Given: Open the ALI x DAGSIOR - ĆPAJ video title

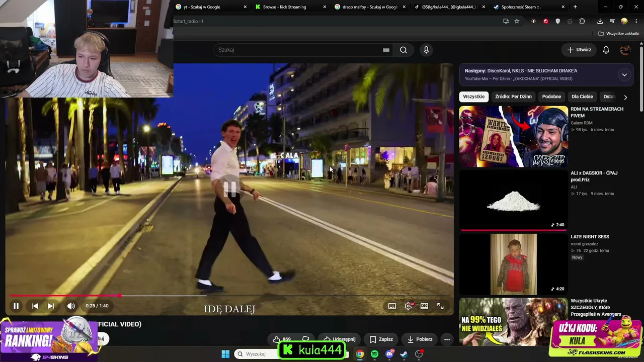Looking at the screenshot, I should [594, 176].
